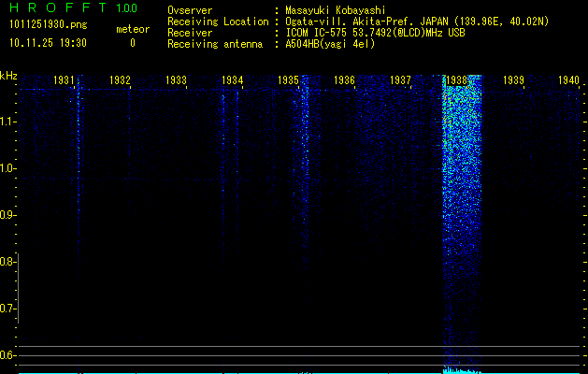The image size is (588, 374).
Task: Click the Ovserver label
Action: pyautogui.click(x=190, y=10)
